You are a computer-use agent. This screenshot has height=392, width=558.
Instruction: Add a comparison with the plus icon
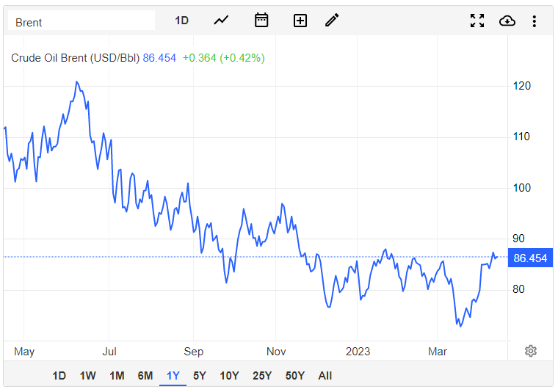pos(300,21)
